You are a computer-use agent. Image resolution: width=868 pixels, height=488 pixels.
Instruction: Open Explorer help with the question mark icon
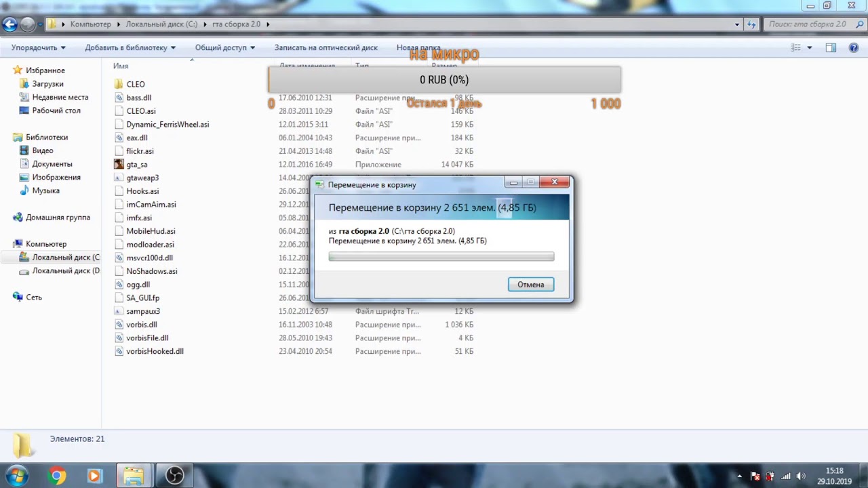pyautogui.click(x=852, y=48)
